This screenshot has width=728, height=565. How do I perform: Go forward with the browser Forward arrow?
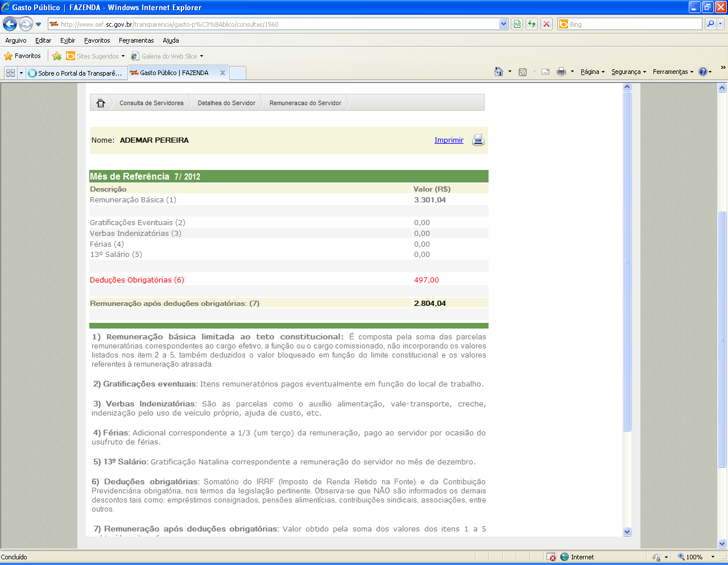[26, 24]
